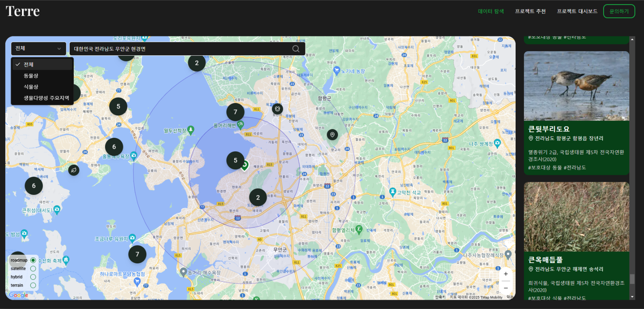The height and width of the screenshot is (309, 644).
Task: Click the leaf plant marker on map
Action: [74, 170]
